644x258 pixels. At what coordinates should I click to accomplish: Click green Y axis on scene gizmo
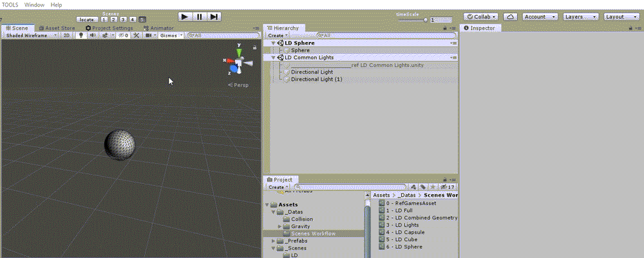click(239, 52)
